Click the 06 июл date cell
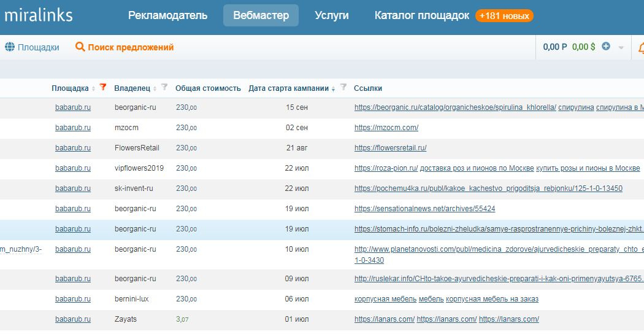The width and height of the screenshot is (644, 334). pyautogui.click(x=296, y=299)
